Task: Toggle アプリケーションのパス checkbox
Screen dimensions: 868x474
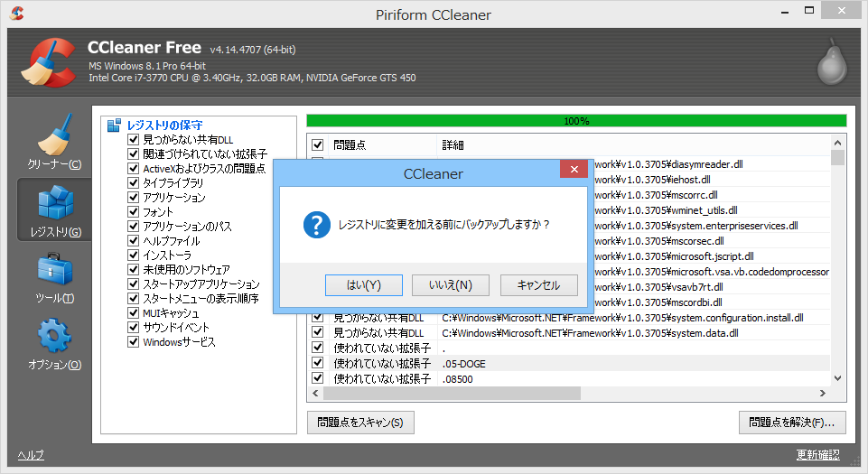Action: (133, 227)
